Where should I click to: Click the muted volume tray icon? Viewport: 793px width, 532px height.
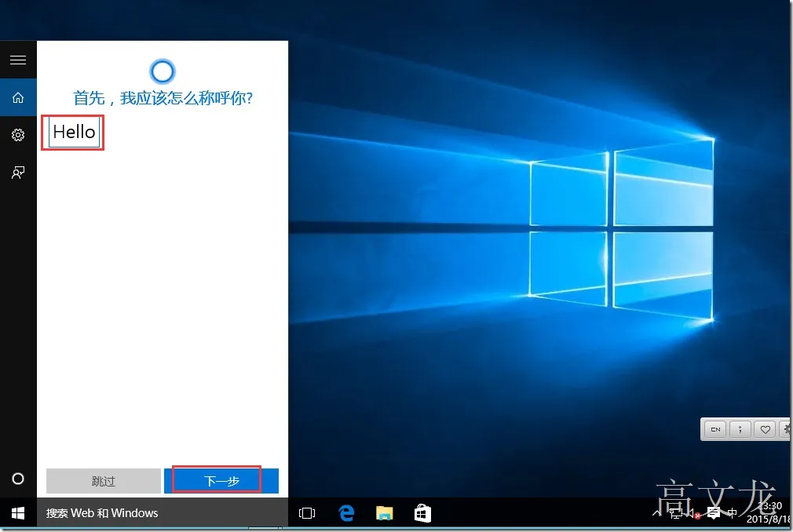[x=694, y=513]
